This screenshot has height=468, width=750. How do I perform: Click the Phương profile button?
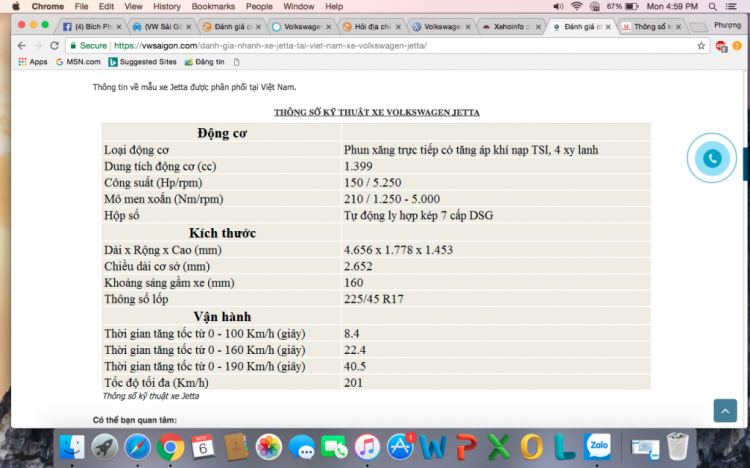(727, 25)
